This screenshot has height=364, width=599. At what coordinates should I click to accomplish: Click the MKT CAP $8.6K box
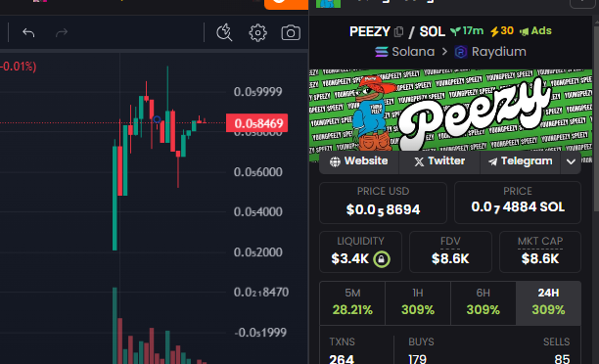click(540, 251)
